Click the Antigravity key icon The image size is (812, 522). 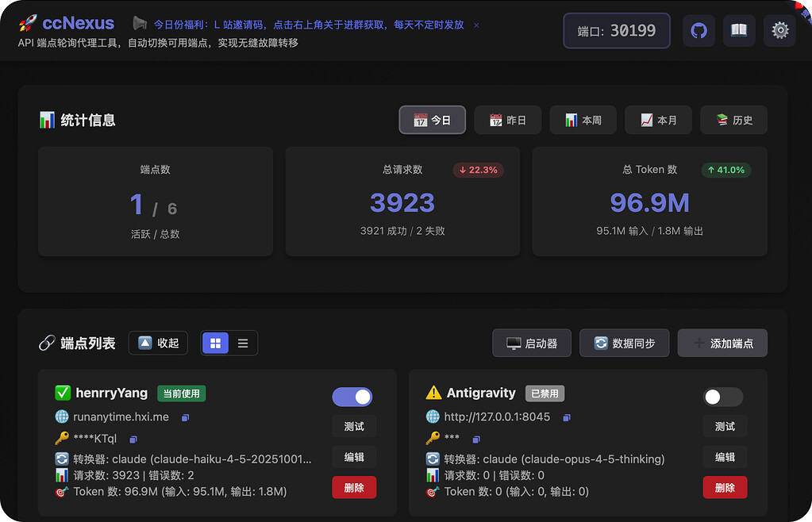(433, 438)
